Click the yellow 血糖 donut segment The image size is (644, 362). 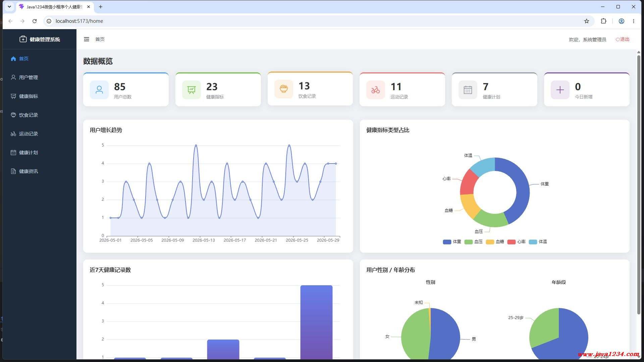470,205
